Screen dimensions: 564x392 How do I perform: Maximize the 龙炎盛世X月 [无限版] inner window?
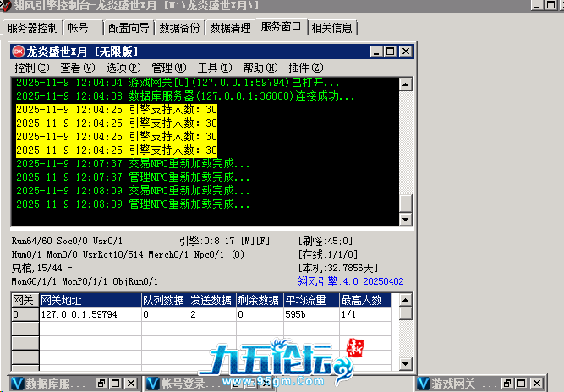tap(391, 52)
